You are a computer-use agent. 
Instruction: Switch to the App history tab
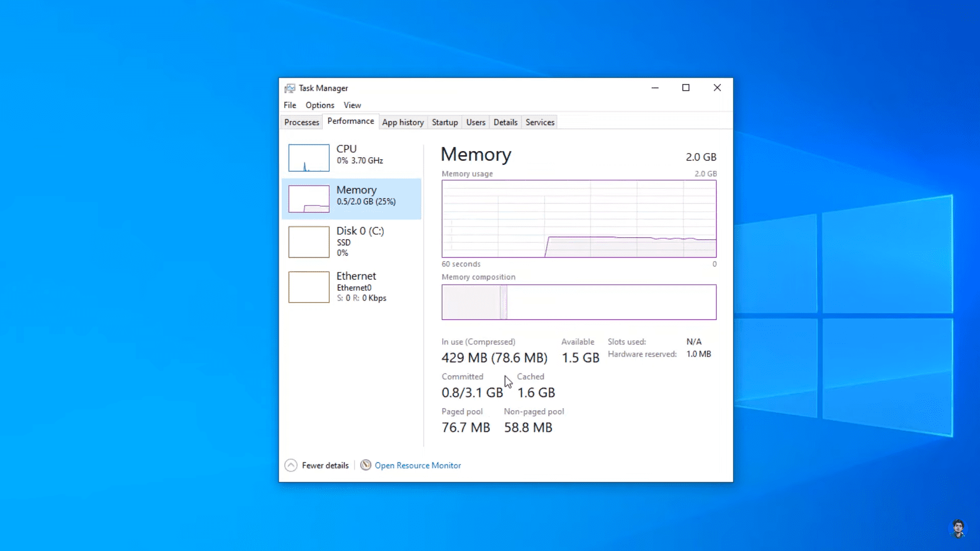point(403,122)
